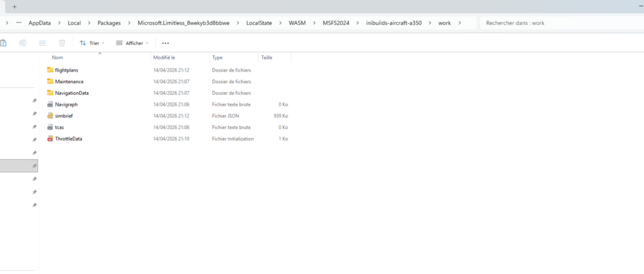Viewport: 644px width, 274px height.
Task: Select the tcas text file
Action: [x=59, y=127]
